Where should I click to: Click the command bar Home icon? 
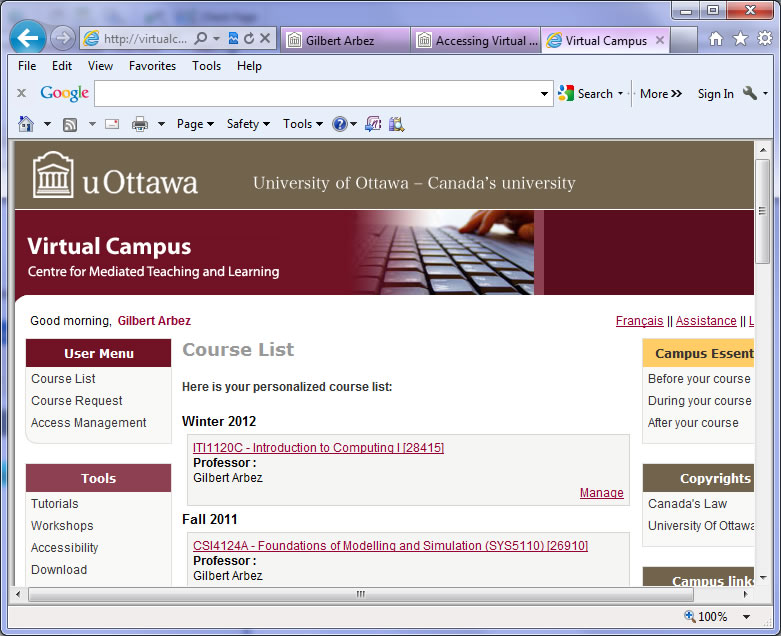[x=26, y=124]
